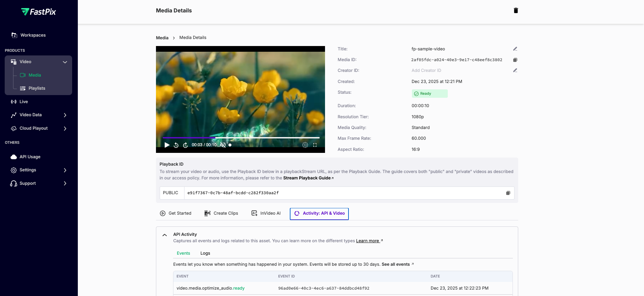Click event ID 96ad0e66-40c3-4ec6-a637-84ddbcd48f92
644x296 pixels.
coord(324,288)
